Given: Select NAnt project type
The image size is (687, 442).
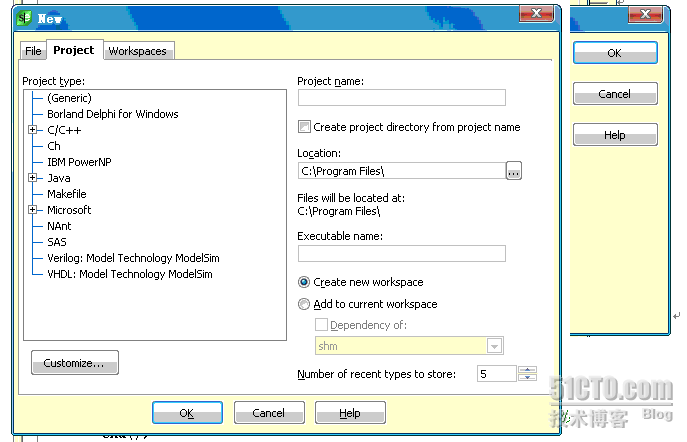Looking at the screenshot, I should 59,226.
